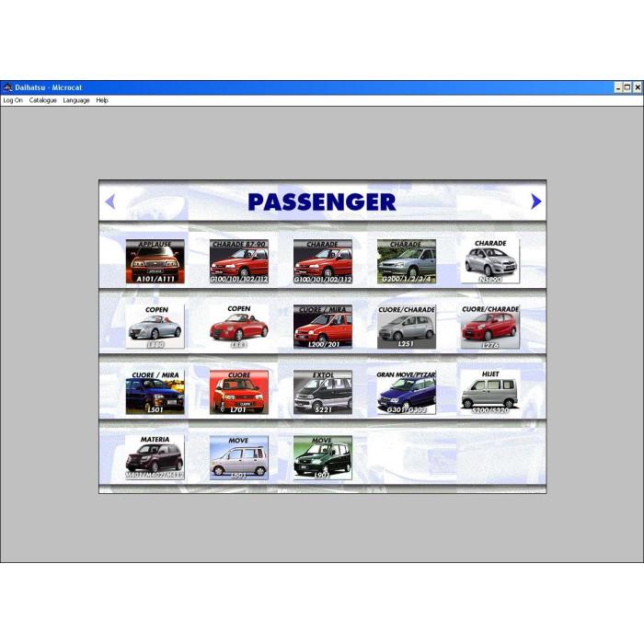Choose the Cuore/Charade L251 model
This screenshot has width=644, height=644.
pos(407,327)
